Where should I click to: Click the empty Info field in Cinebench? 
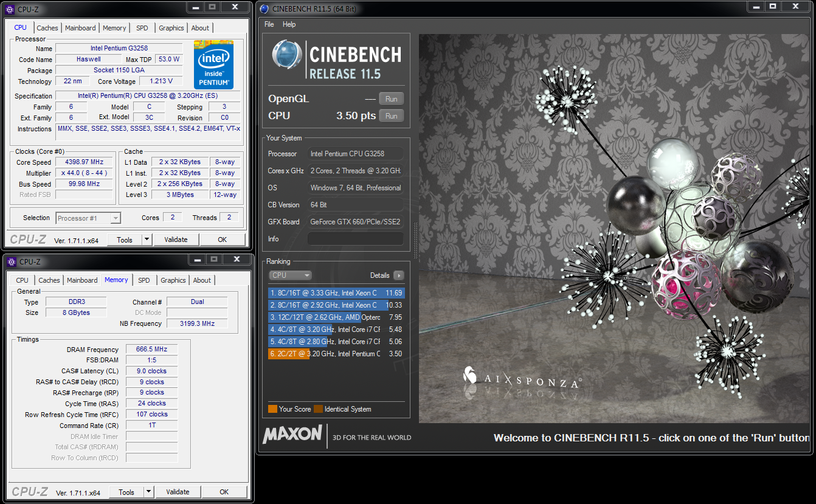coord(355,239)
